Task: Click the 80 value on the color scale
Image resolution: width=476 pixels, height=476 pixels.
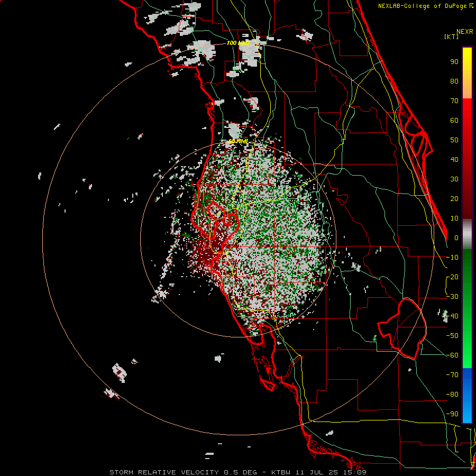Action: click(x=454, y=81)
